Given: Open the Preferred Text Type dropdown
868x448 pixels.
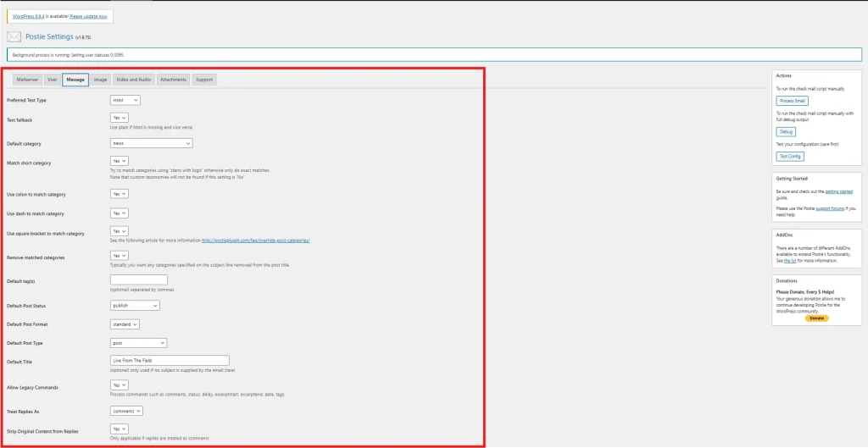Looking at the screenshot, I should point(125,100).
